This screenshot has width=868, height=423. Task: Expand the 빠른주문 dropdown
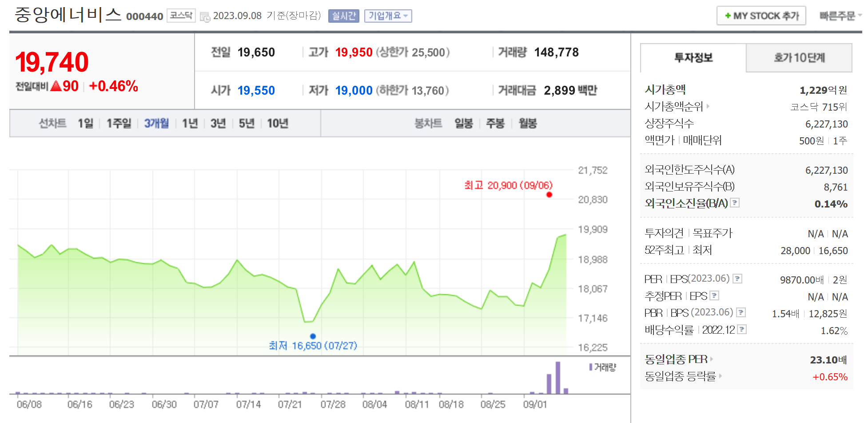coord(840,16)
